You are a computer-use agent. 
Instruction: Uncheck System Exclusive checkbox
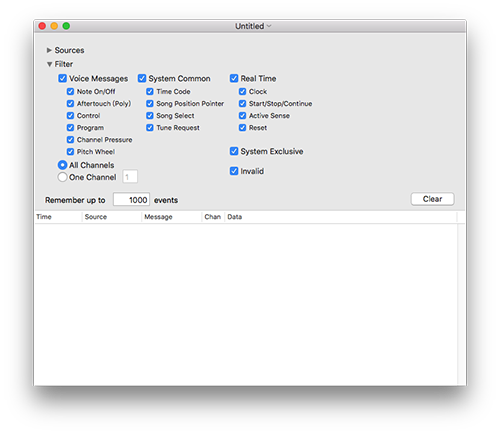click(x=234, y=151)
